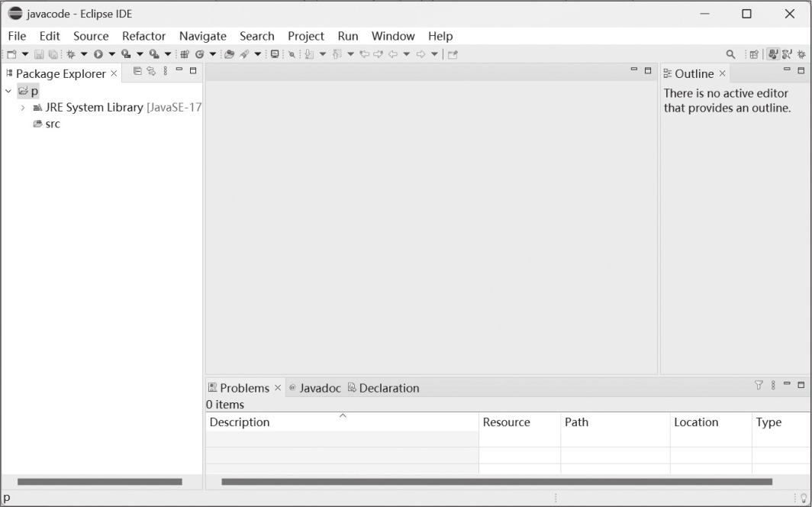Image resolution: width=812 pixels, height=507 pixels.
Task: Open the dropdown arrow next to New
Action: pyautogui.click(x=25, y=54)
